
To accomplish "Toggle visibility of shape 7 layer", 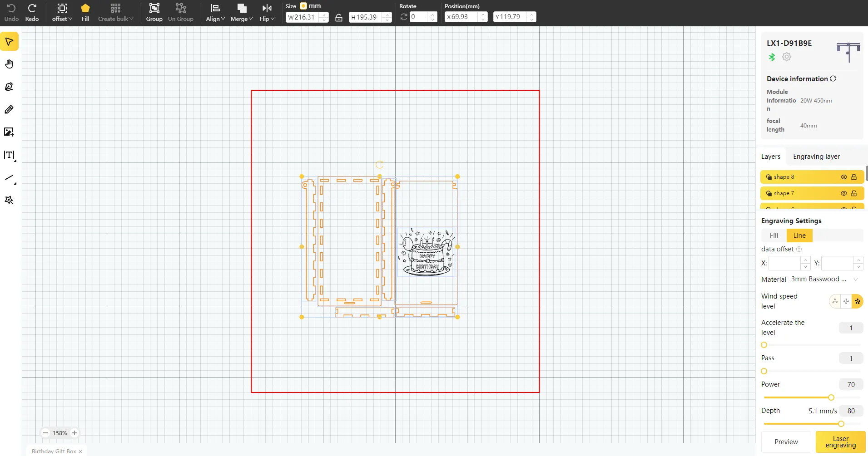I will tap(843, 193).
